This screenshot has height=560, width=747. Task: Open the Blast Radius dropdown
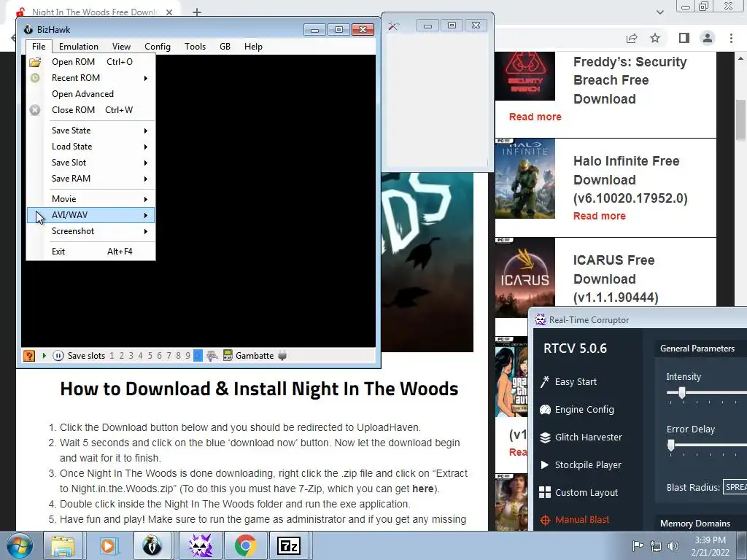click(x=735, y=487)
